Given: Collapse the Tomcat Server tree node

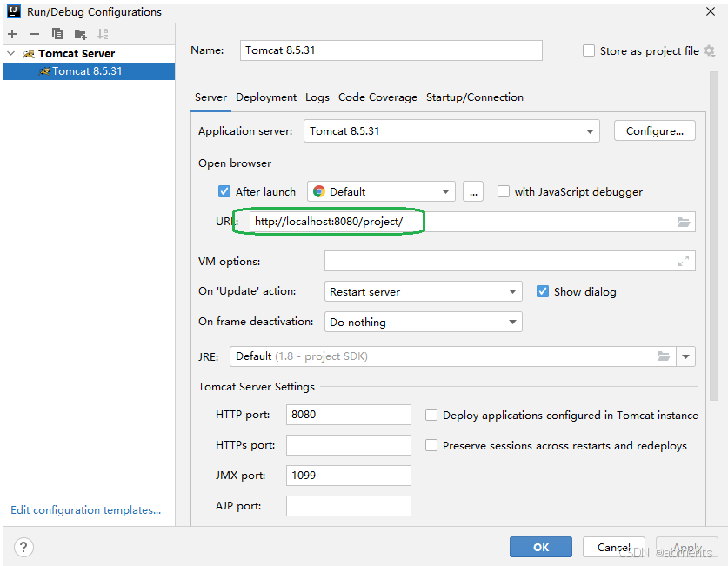Looking at the screenshot, I should 10,54.
